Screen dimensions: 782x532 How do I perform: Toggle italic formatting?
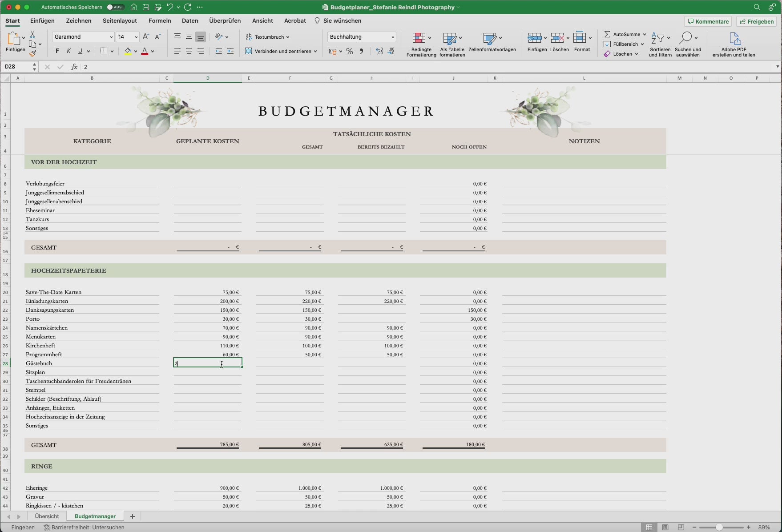[x=69, y=51]
